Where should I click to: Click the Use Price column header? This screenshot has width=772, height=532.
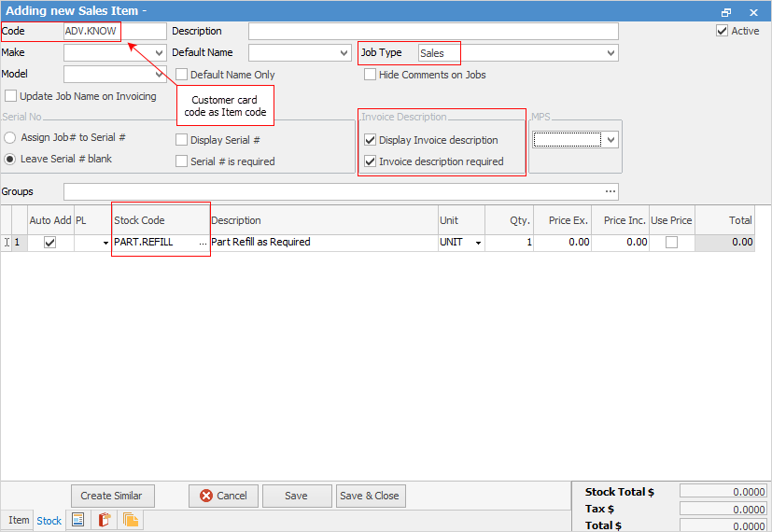pyautogui.click(x=671, y=220)
